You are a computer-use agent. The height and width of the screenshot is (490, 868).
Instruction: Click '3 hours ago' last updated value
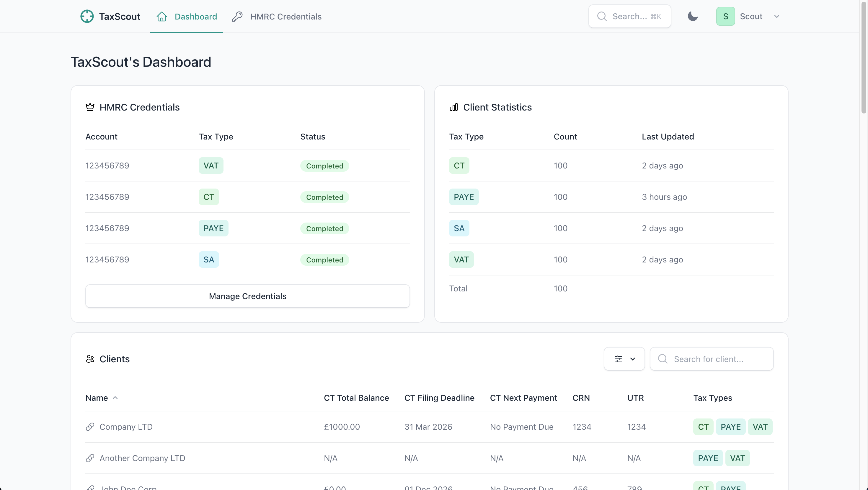(664, 197)
